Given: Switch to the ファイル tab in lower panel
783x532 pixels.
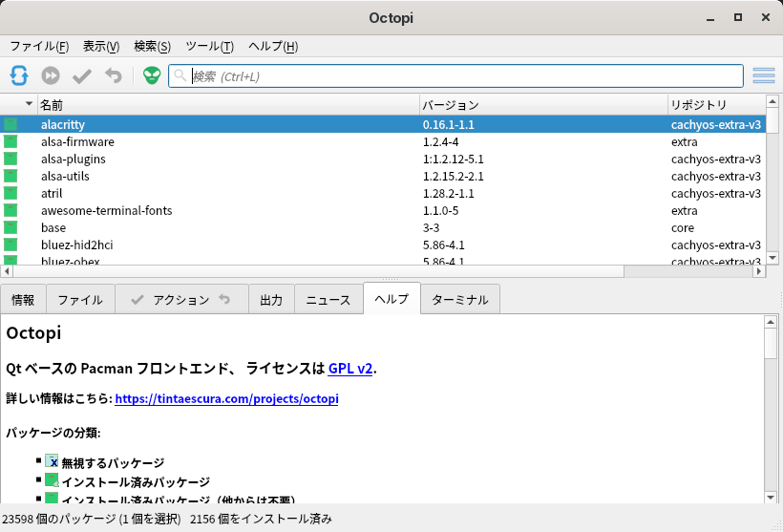Looking at the screenshot, I should pos(80,300).
